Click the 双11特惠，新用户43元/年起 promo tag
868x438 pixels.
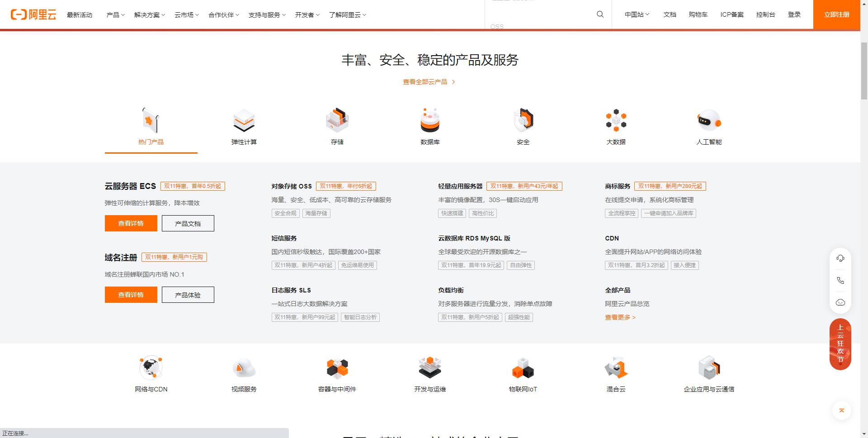pyautogui.click(x=524, y=186)
